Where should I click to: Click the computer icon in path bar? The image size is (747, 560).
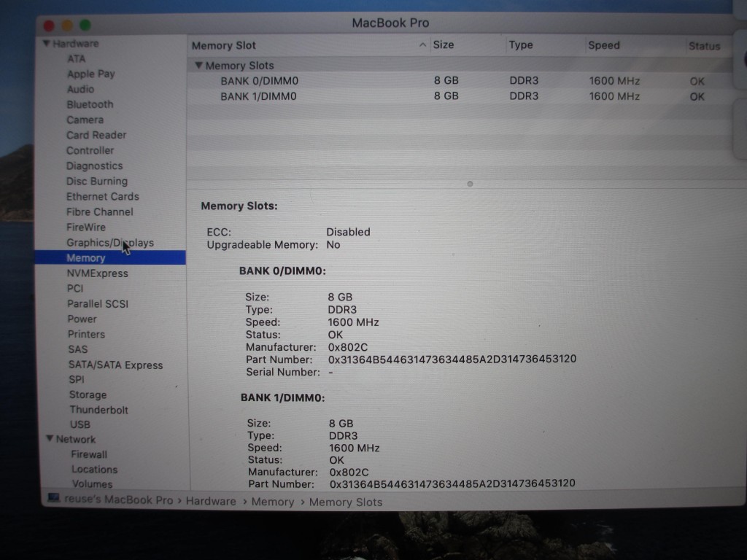pyautogui.click(x=53, y=498)
